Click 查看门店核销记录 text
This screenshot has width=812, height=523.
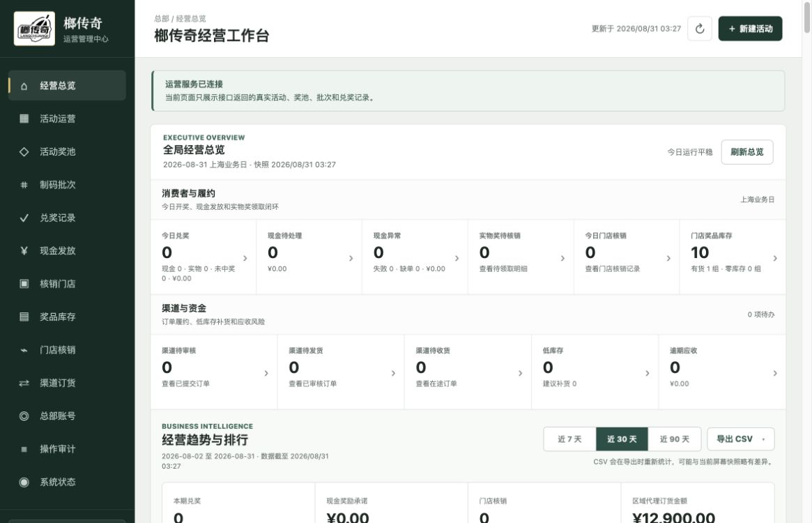point(613,268)
